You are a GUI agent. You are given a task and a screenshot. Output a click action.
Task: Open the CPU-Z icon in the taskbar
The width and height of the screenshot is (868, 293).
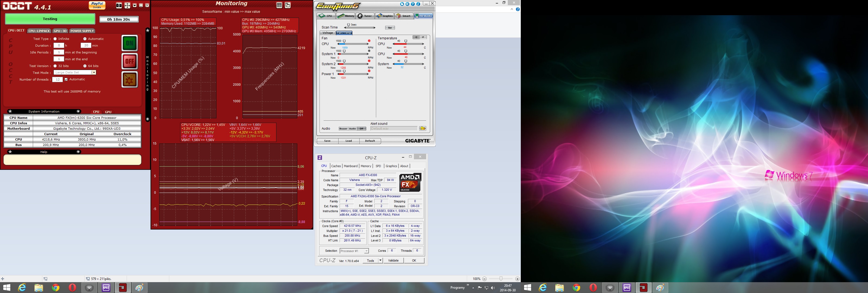click(106, 288)
